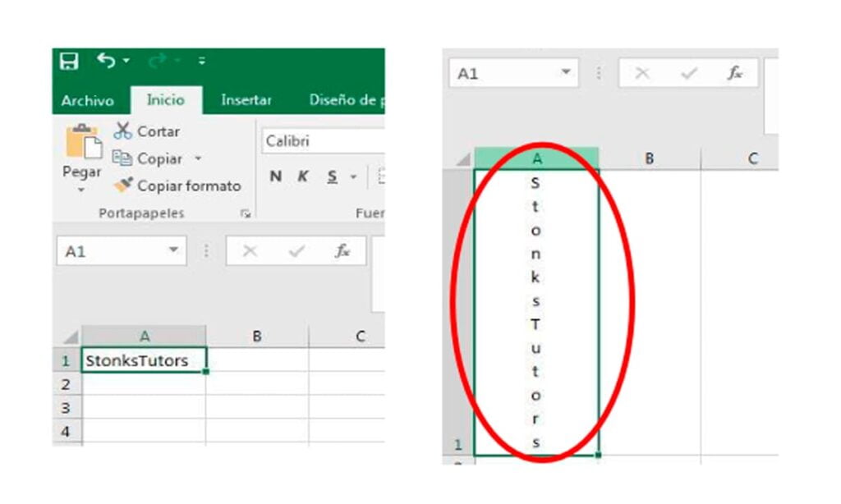The image size is (841, 504).
Task: Select column A header in right sheet
Action: [x=536, y=158]
